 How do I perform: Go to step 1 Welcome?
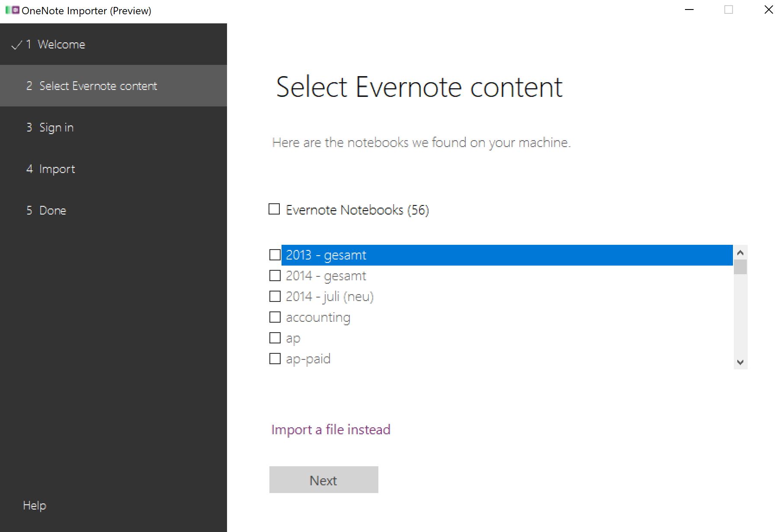coord(113,44)
